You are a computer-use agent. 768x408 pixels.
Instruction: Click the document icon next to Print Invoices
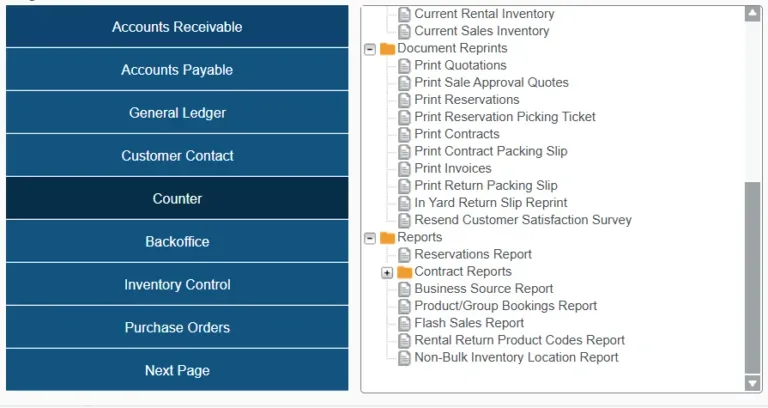pyautogui.click(x=404, y=169)
